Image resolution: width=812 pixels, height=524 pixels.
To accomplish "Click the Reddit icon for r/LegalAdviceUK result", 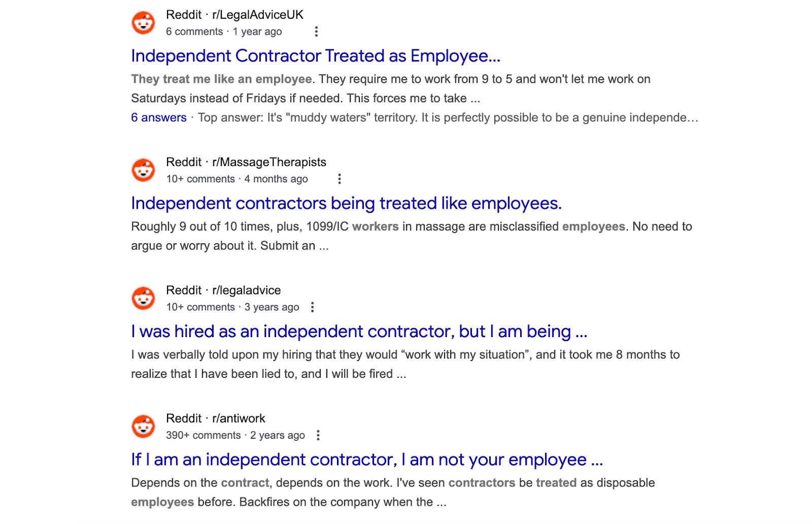I will point(144,23).
